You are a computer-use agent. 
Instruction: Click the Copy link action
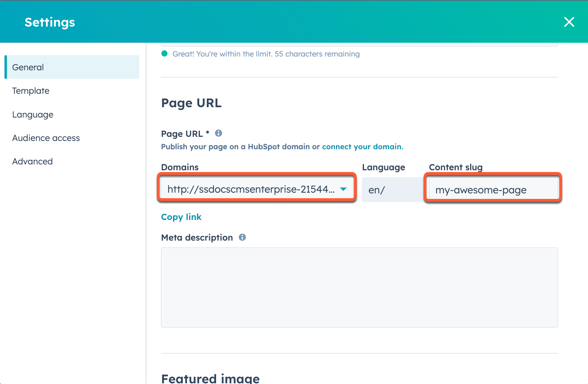pos(181,217)
